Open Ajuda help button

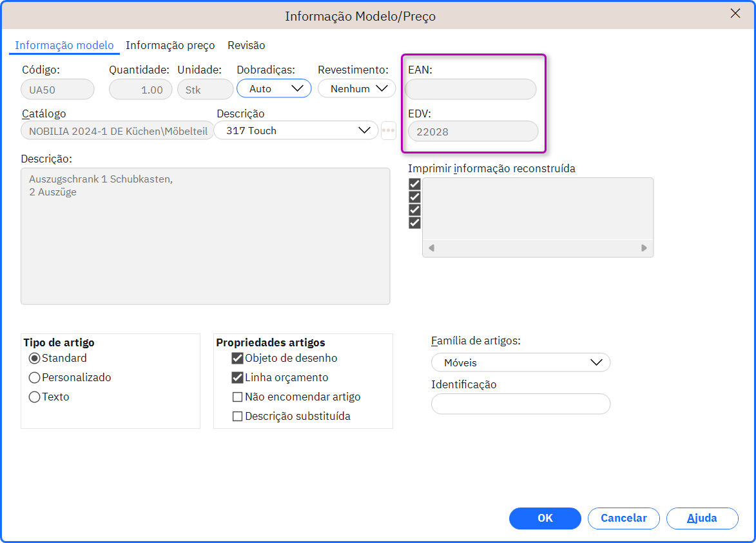pyautogui.click(x=702, y=518)
